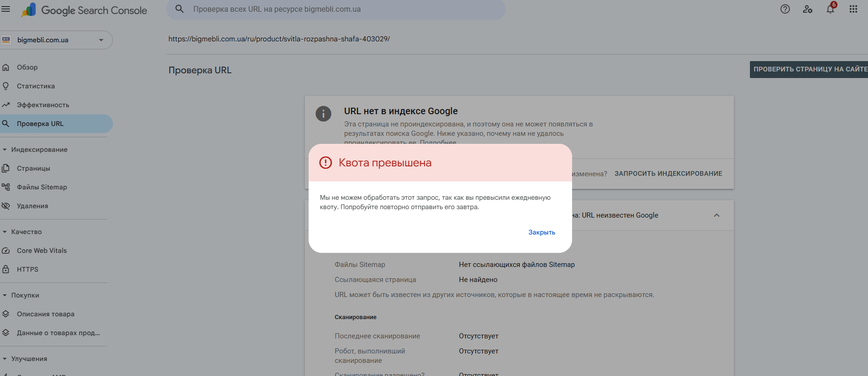Viewport: 868px width, 376px height.
Task: Open the main hamburger menu
Action: pyautogui.click(x=6, y=9)
